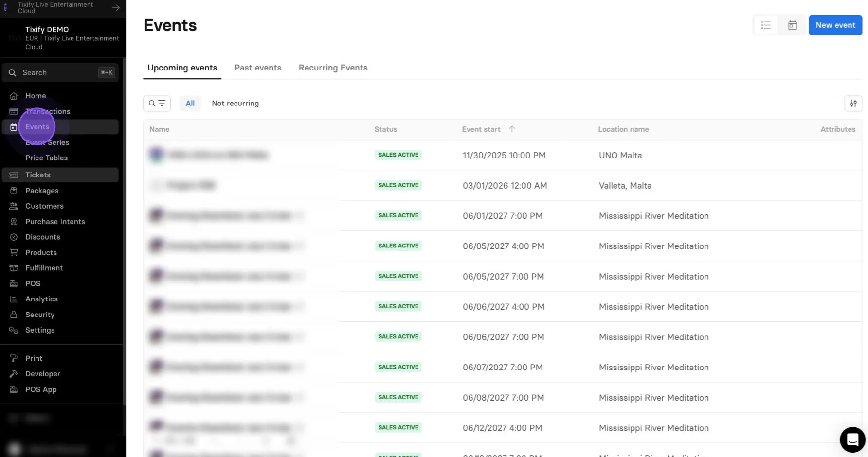
Task: Open the Tickets menu item
Action: click(60, 175)
